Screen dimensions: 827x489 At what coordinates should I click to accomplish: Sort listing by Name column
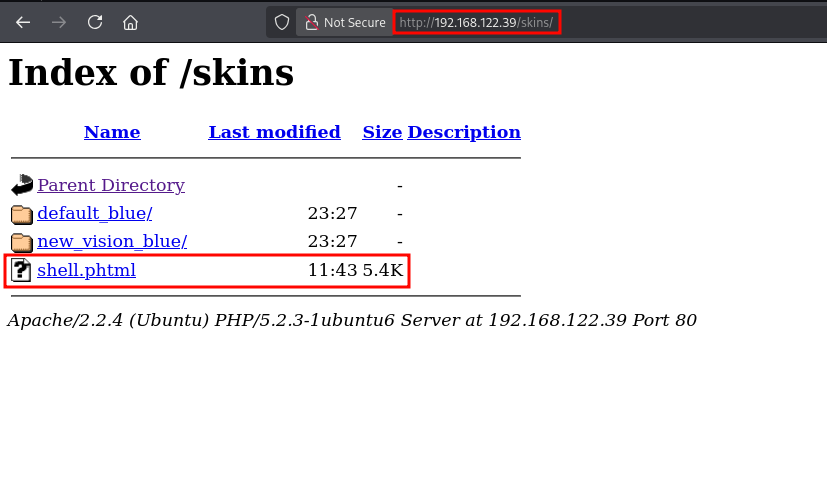click(112, 132)
